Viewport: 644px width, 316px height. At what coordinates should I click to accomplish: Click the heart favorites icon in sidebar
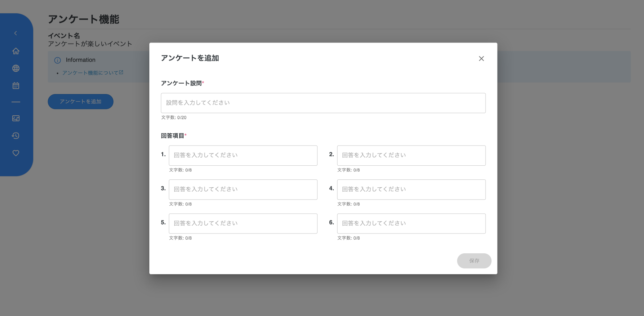click(16, 153)
